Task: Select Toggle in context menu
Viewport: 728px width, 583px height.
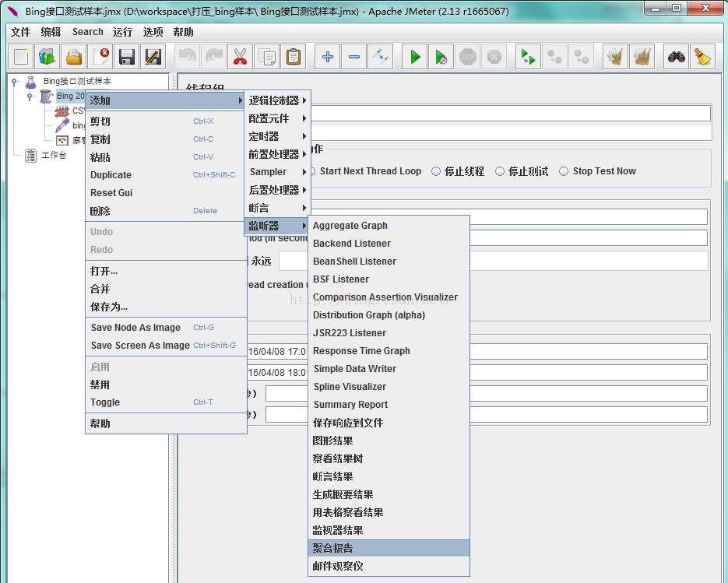Action: click(166, 402)
